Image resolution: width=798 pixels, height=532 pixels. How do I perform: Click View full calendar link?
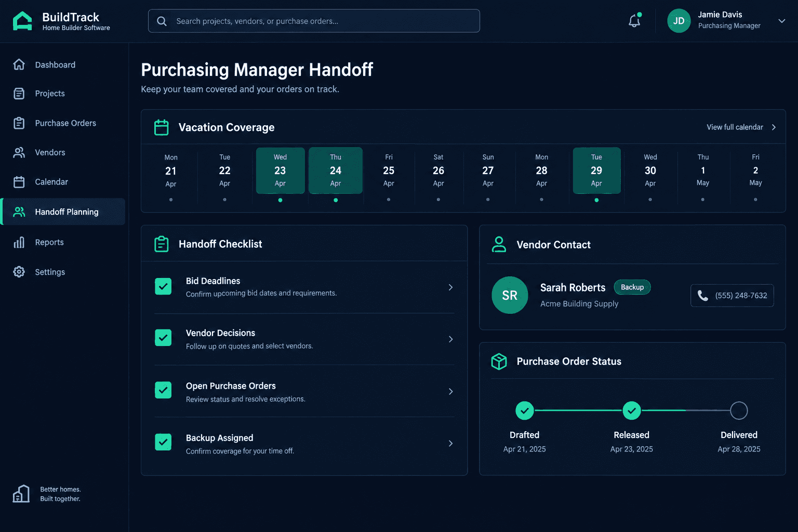pyautogui.click(x=735, y=127)
